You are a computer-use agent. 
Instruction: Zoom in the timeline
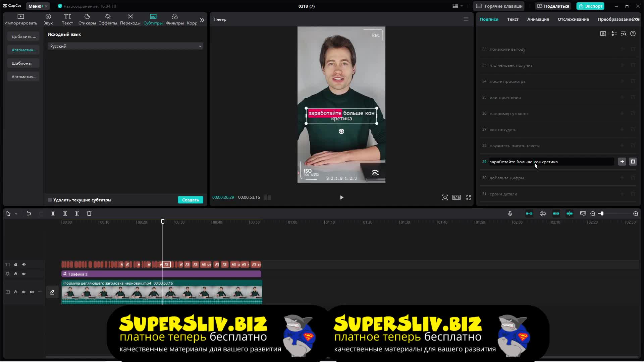pyautogui.click(x=636, y=214)
